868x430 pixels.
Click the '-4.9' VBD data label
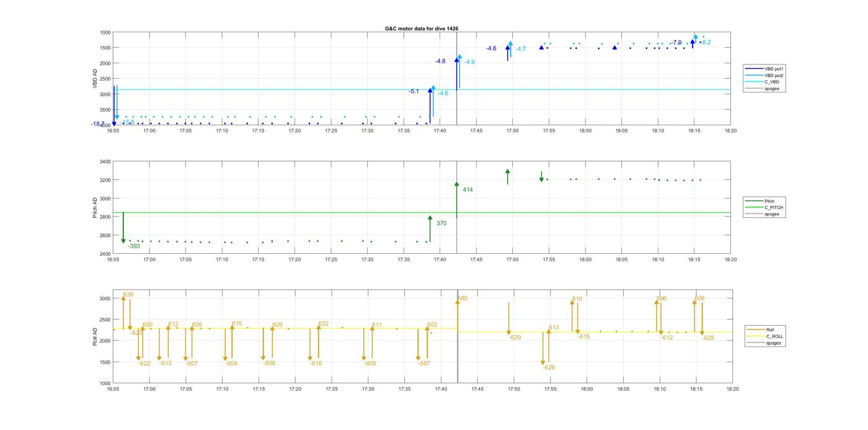pyautogui.click(x=469, y=62)
